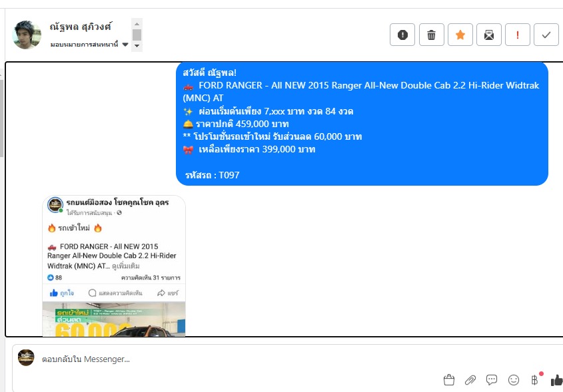
Task: Delete conversation with trash icon
Action: click(x=431, y=35)
